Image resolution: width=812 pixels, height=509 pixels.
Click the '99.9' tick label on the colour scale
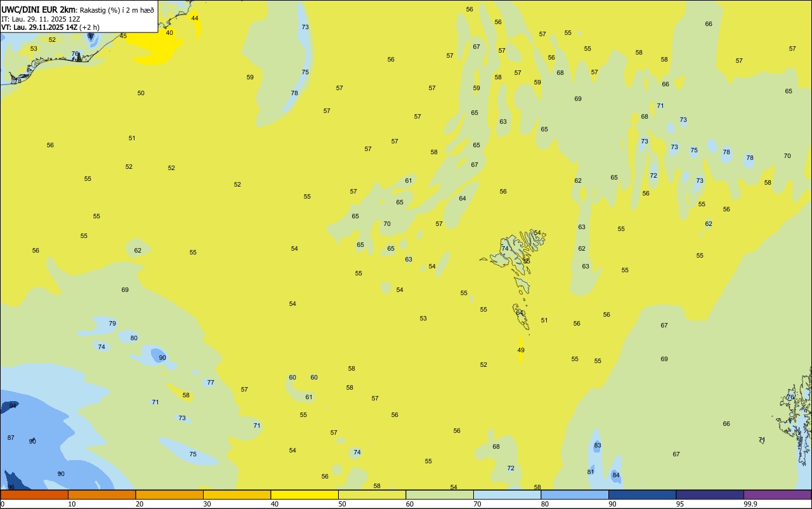click(750, 504)
